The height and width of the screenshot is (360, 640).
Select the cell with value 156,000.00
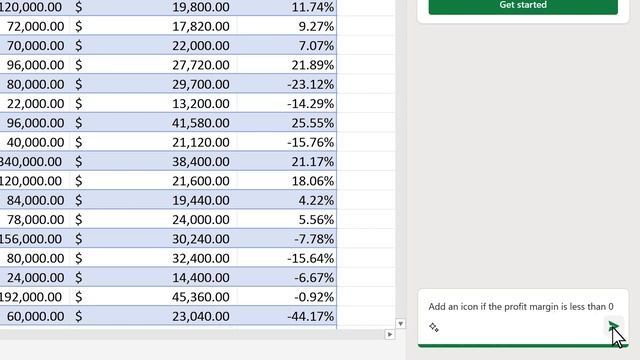point(35,238)
